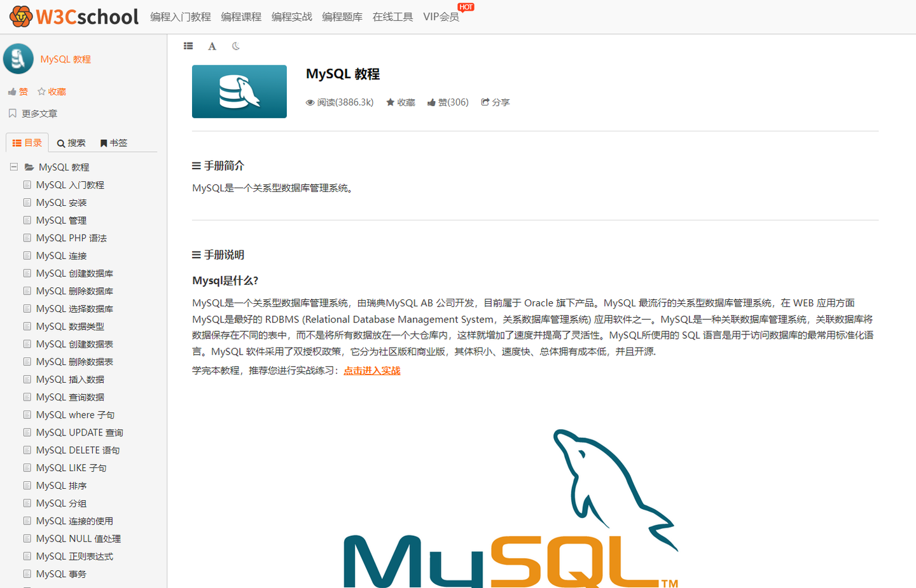Toggle 赞(306) under the article title

coord(448,102)
